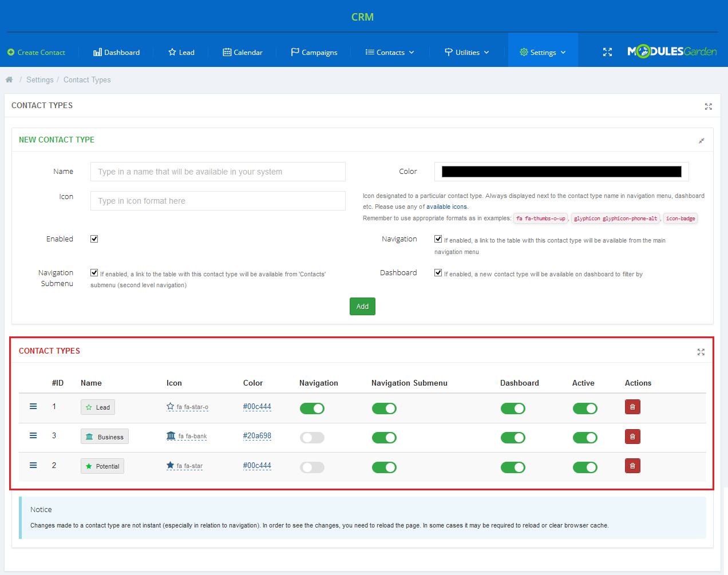The width and height of the screenshot is (728, 575).
Task: Grab the reorder handle for Lead row
Action: pyautogui.click(x=33, y=406)
